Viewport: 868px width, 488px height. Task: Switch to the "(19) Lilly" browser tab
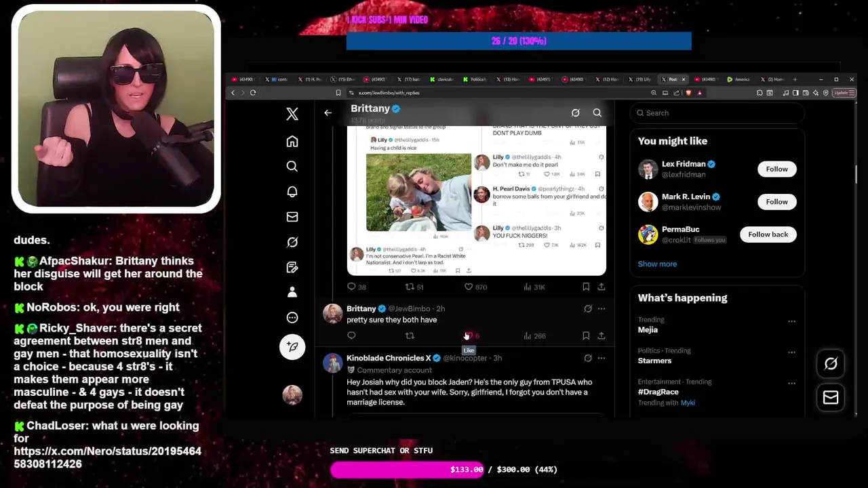click(642, 79)
